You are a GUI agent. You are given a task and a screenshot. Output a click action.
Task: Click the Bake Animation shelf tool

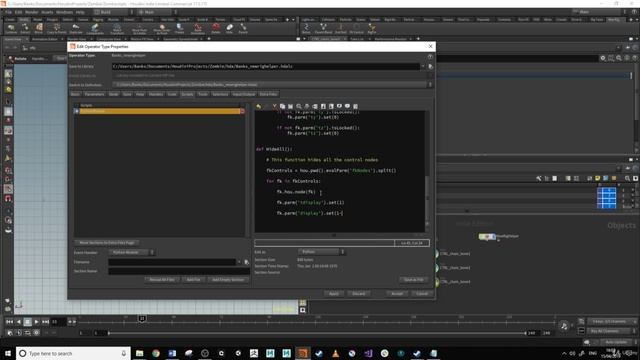(198, 29)
